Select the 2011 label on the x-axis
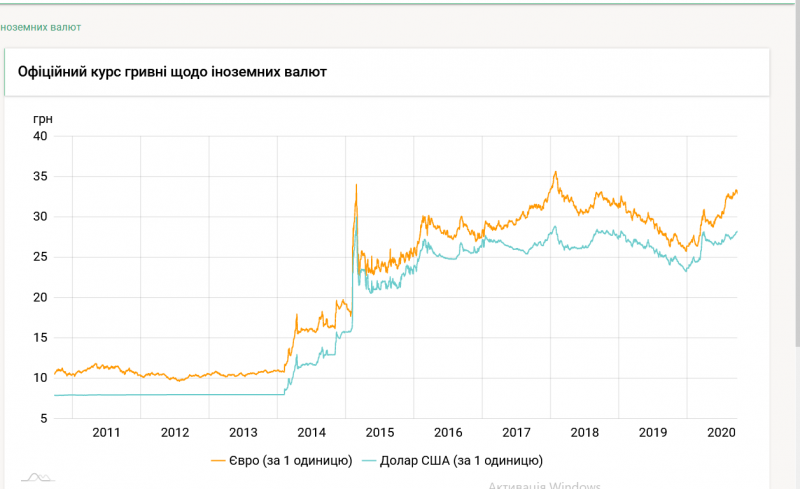Viewport: 800px width, 489px height. pos(106,432)
